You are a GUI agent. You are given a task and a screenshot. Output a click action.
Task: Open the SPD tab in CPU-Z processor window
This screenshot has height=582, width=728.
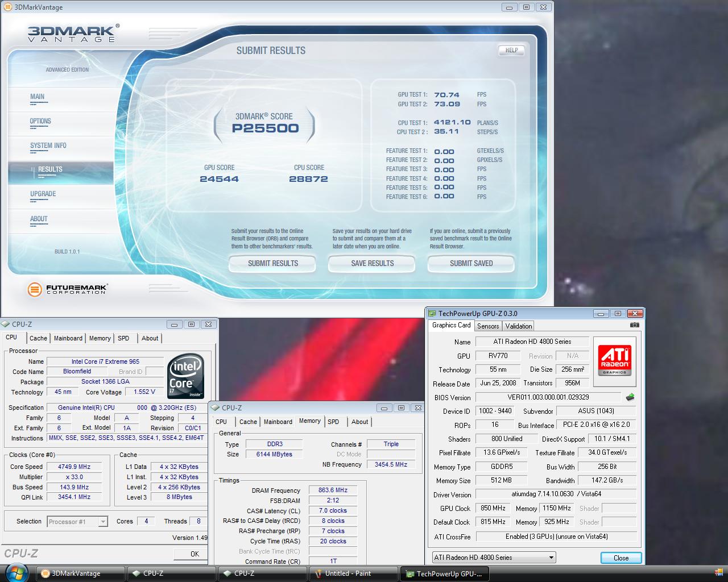pos(123,338)
